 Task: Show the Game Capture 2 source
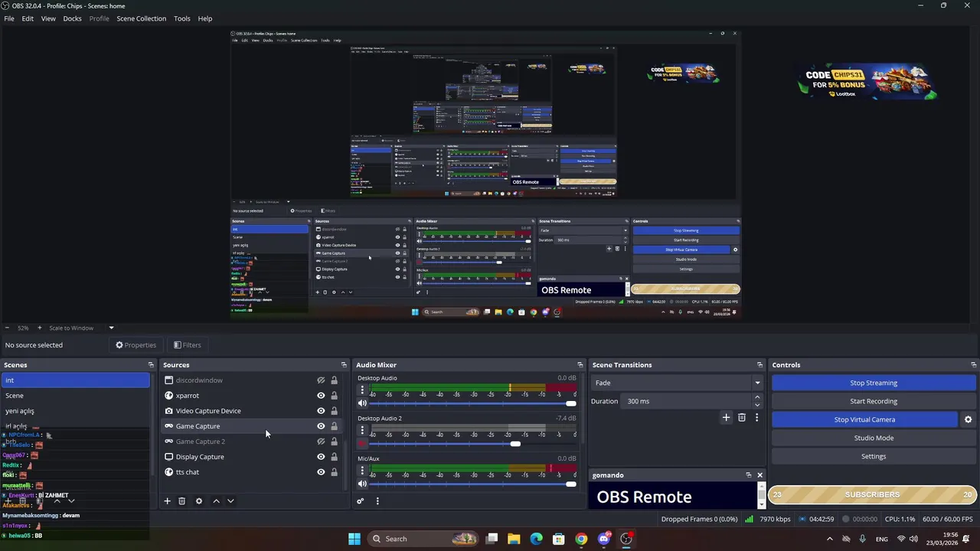tap(321, 442)
